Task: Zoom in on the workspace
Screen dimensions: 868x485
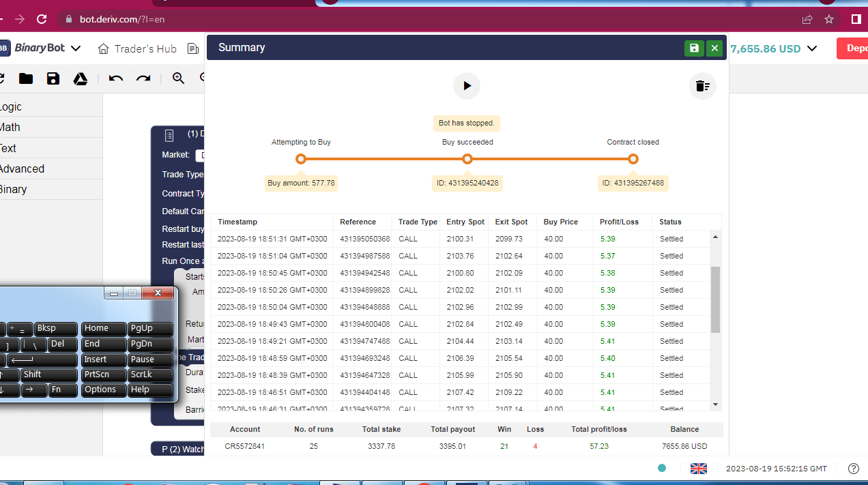Action: point(179,78)
